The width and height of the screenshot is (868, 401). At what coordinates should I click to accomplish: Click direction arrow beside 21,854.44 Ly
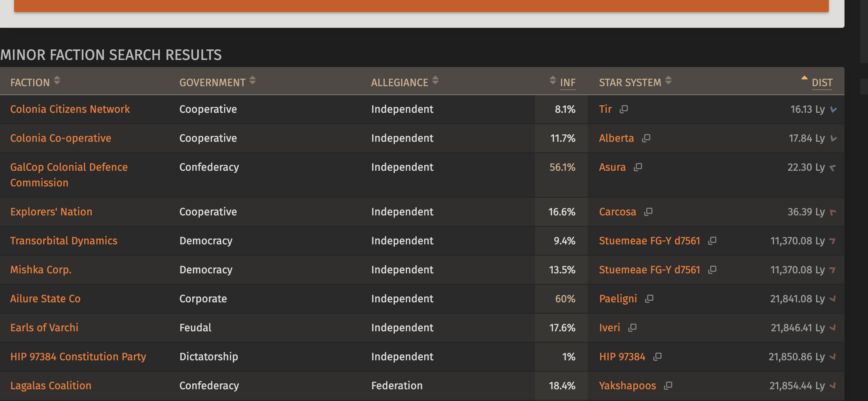833,386
